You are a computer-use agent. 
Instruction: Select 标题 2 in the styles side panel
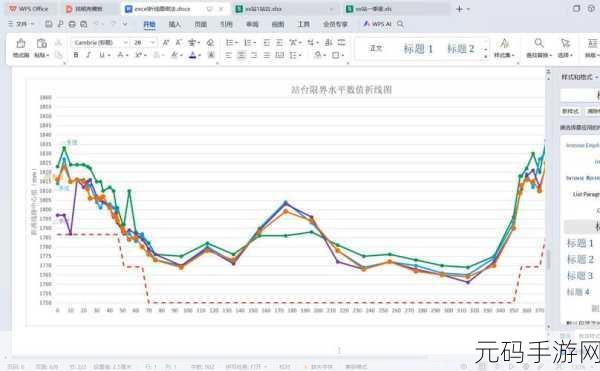tap(580, 259)
